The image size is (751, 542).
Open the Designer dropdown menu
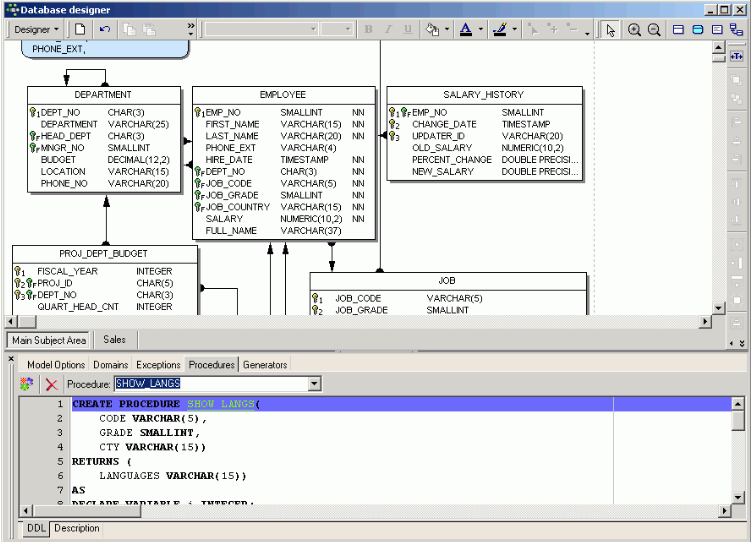pyautogui.click(x=36, y=30)
